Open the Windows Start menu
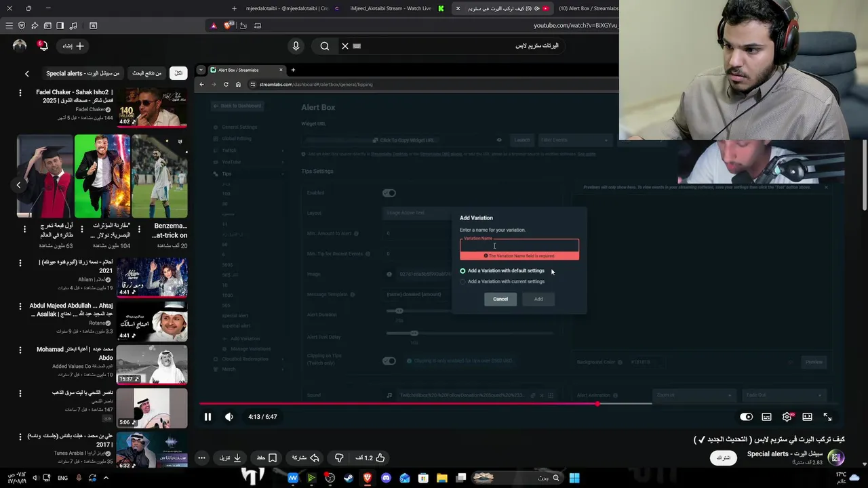The height and width of the screenshot is (488, 868). [x=574, y=478]
